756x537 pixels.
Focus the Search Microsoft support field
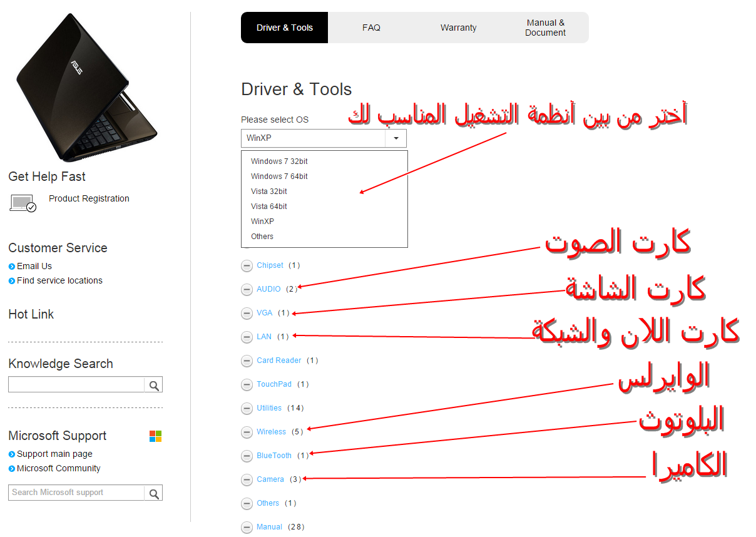coord(76,493)
